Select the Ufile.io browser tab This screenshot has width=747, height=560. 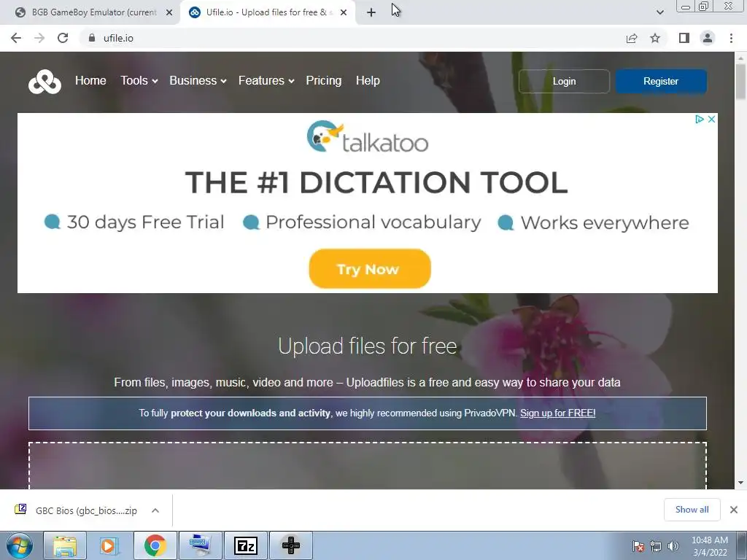(x=267, y=13)
